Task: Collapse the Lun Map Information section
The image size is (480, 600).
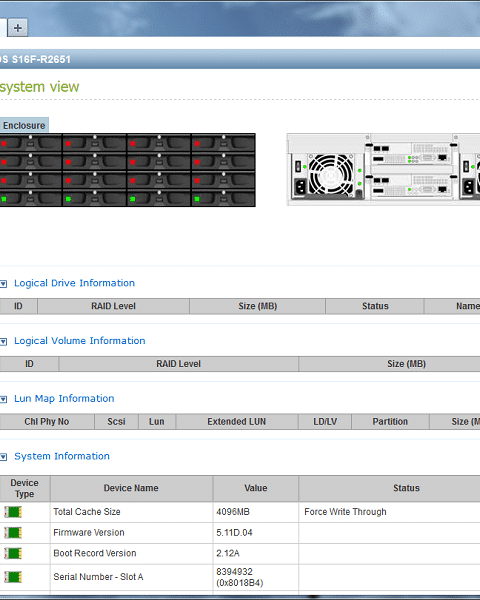Action: click(x=3, y=399)
